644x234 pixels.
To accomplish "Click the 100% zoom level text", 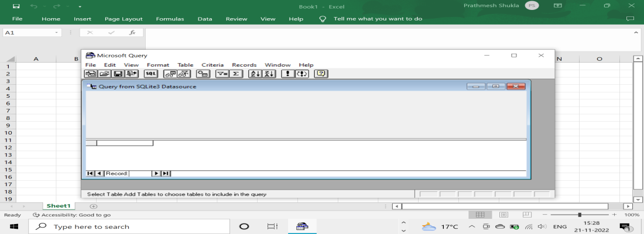I will click(x=632, y=215).
